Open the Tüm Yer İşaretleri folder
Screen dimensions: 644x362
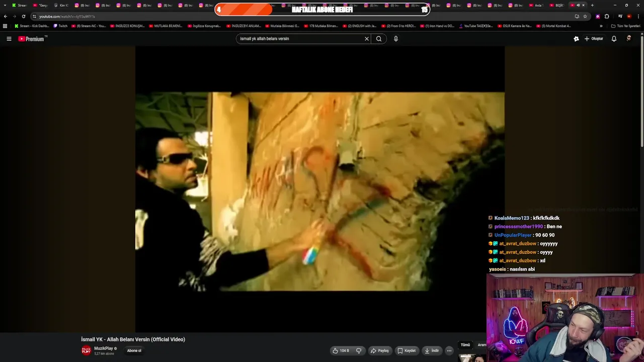(625, 26)
